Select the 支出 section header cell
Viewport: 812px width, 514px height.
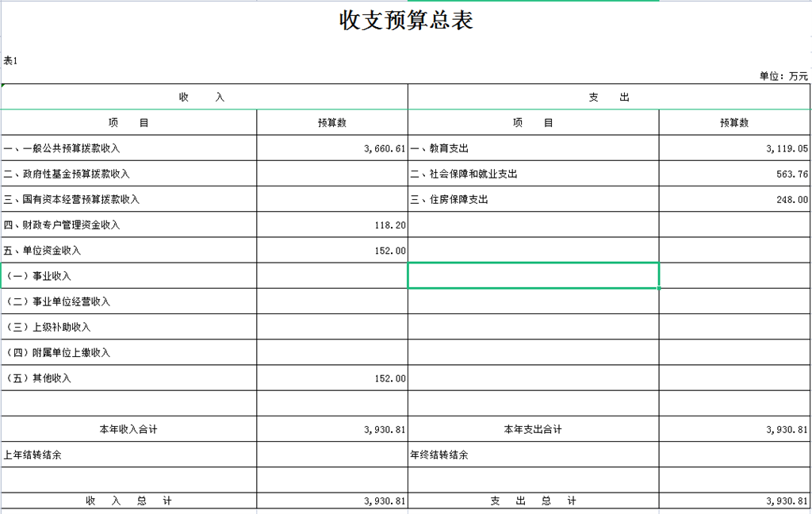[609, 97]
